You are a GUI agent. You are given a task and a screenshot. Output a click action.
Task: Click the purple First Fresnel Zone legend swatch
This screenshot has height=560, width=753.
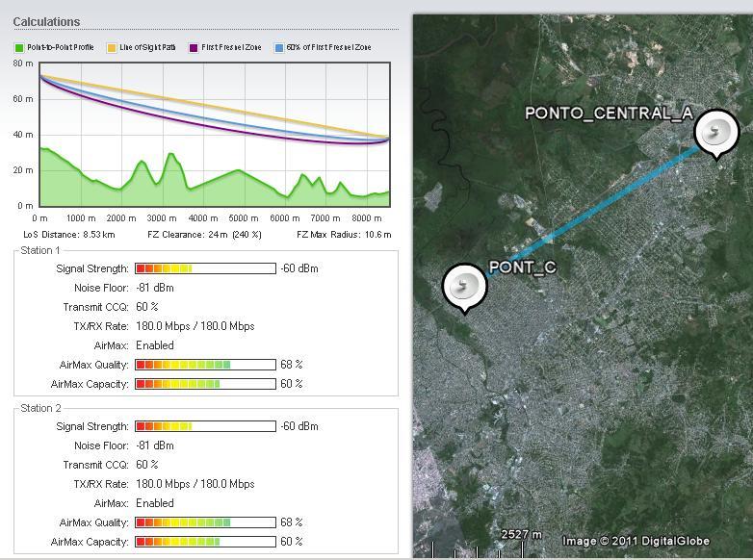pos(193,47)
